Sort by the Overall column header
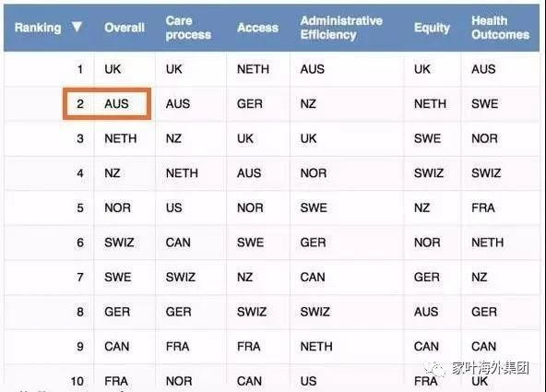The height and width of the screenshot is (392, 546). point(125,28)
